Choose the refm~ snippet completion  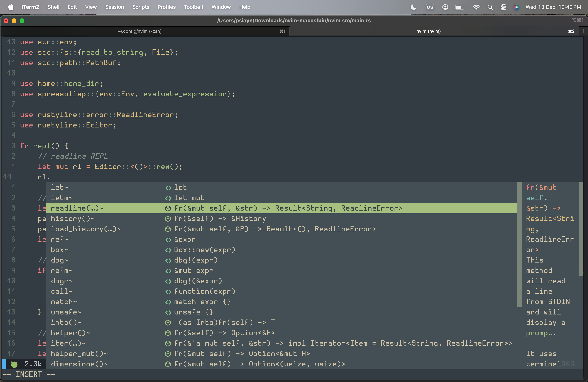(x=282, y=271)
